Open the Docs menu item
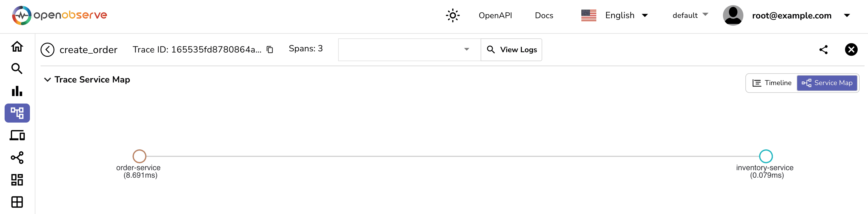 [544, 16]
